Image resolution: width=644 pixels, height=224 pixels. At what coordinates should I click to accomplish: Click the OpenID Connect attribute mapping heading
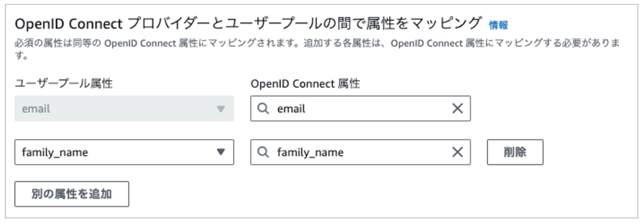click(248, 23)
